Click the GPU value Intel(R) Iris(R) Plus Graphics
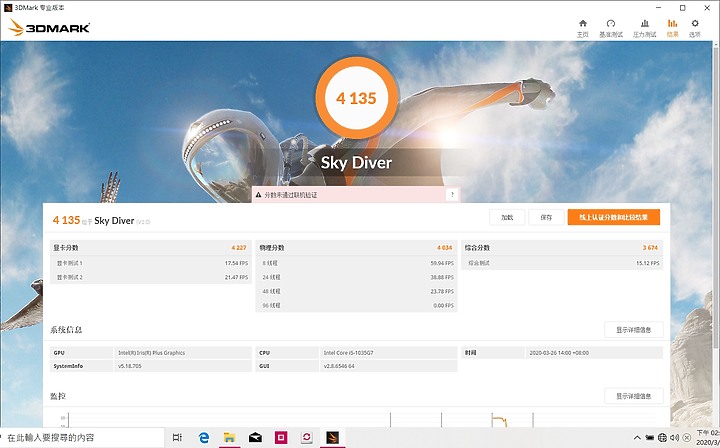The width and height of the screenshot is (720, 448). point(152,353)
